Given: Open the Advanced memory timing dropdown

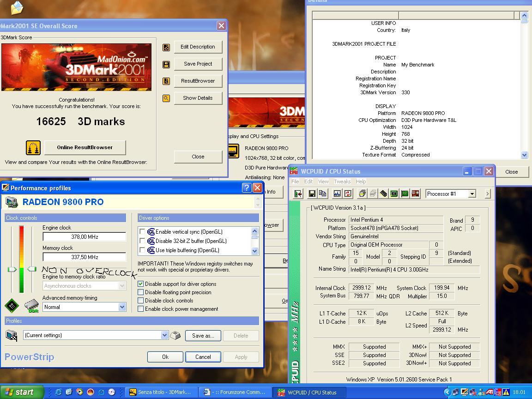Looking at the screenshot, I should tap(122, 307).
